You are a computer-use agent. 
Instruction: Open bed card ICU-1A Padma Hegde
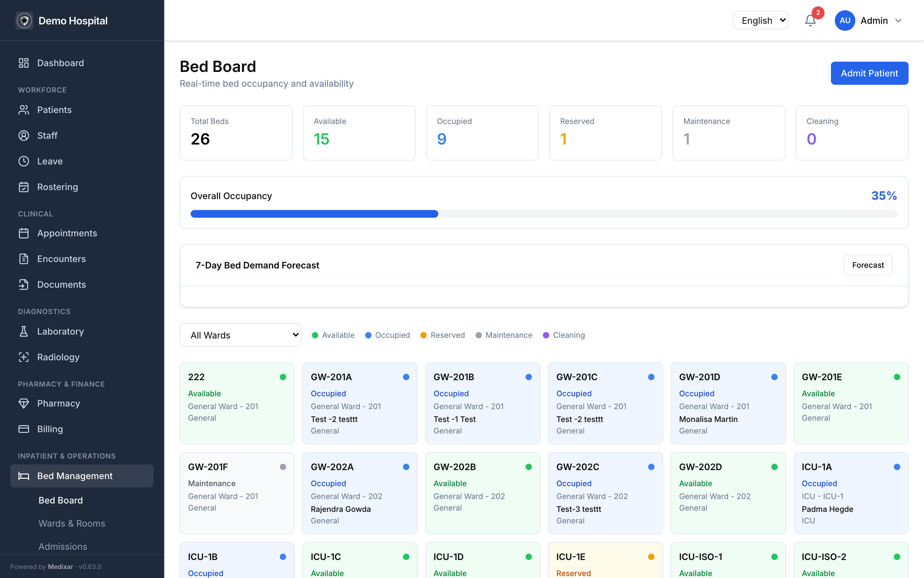[x=851, y=493]
